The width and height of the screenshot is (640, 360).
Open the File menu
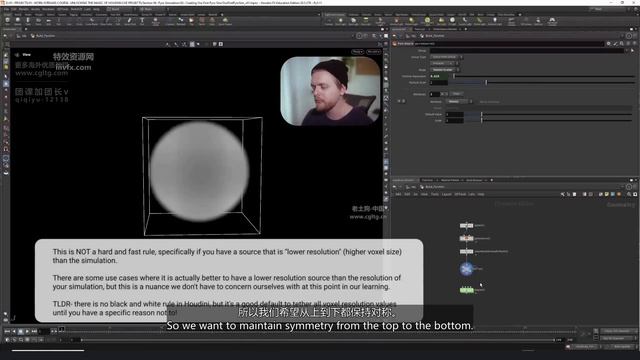[x=7, y=9]
